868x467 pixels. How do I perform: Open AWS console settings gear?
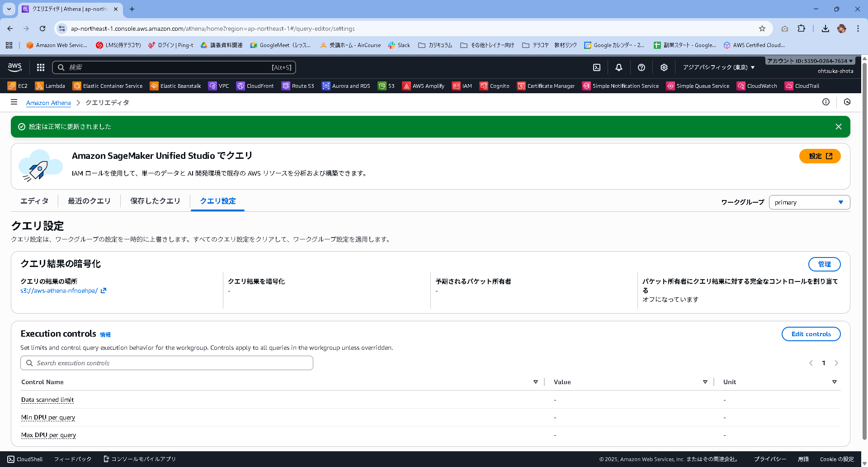pos(664,67)
